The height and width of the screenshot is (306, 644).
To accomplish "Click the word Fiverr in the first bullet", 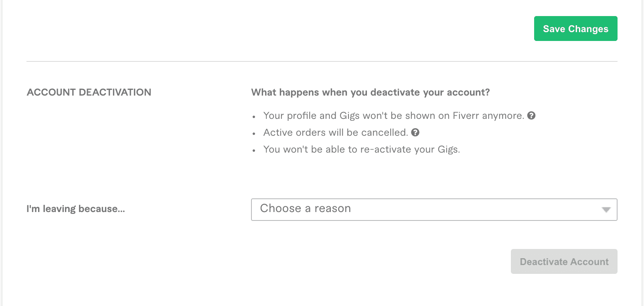I will 466,116.
